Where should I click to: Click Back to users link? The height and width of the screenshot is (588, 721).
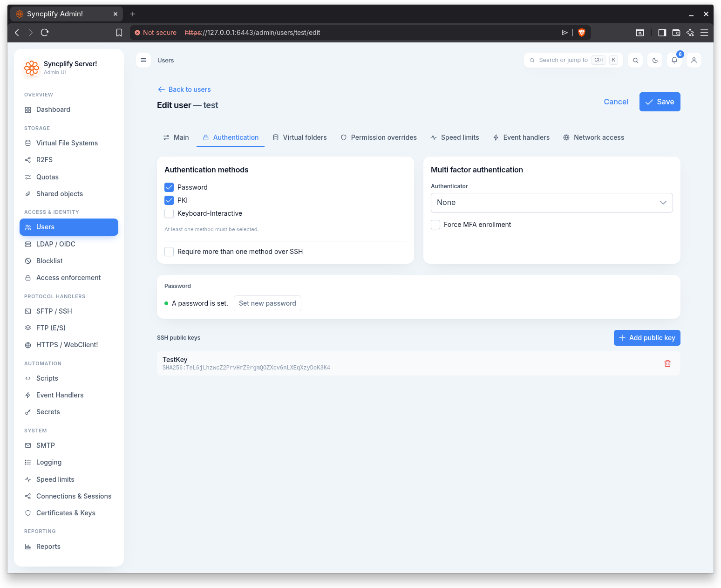click(x=184, y=89)
